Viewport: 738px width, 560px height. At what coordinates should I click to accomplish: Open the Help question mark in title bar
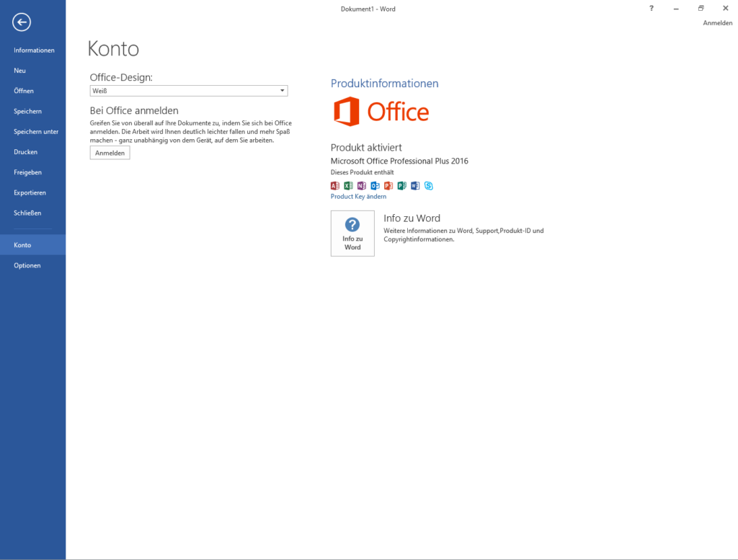(652, 9)
